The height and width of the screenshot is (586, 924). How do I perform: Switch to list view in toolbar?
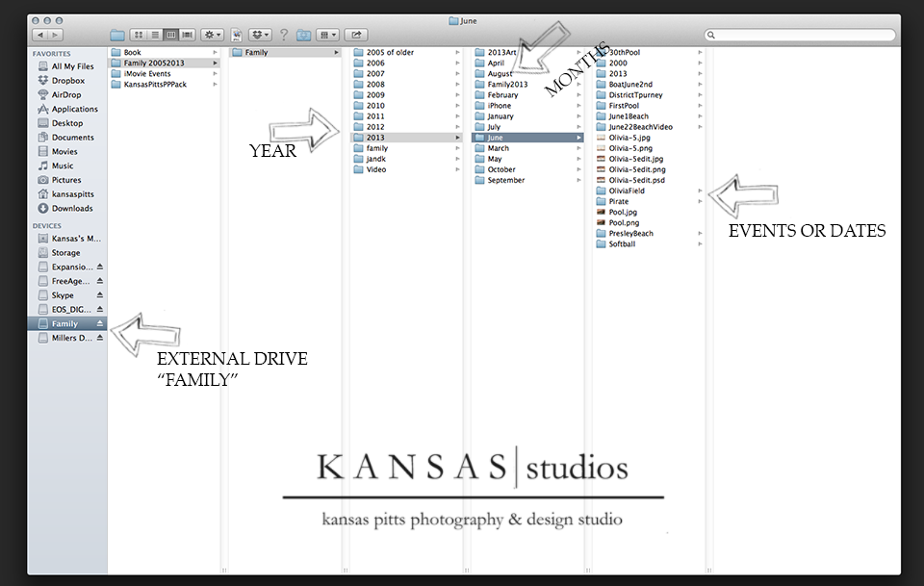[154, 35]
